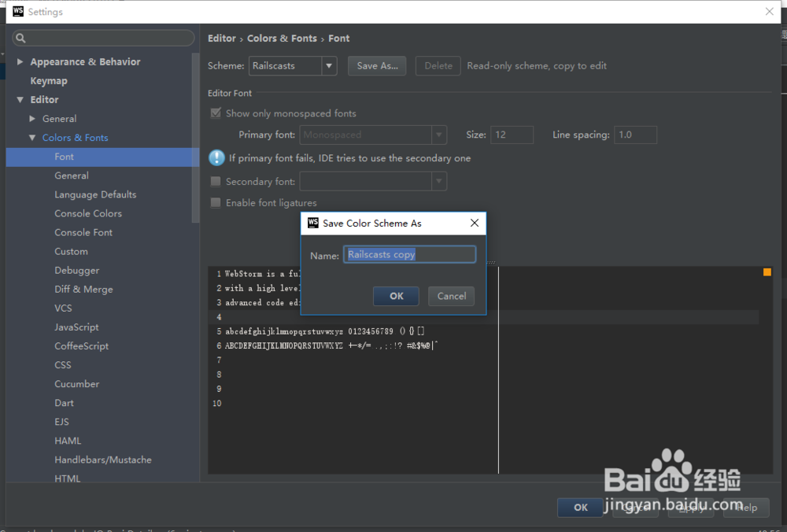Open EJS color settings
Screen dimensions: 787x532
click(x=61, y=422)
